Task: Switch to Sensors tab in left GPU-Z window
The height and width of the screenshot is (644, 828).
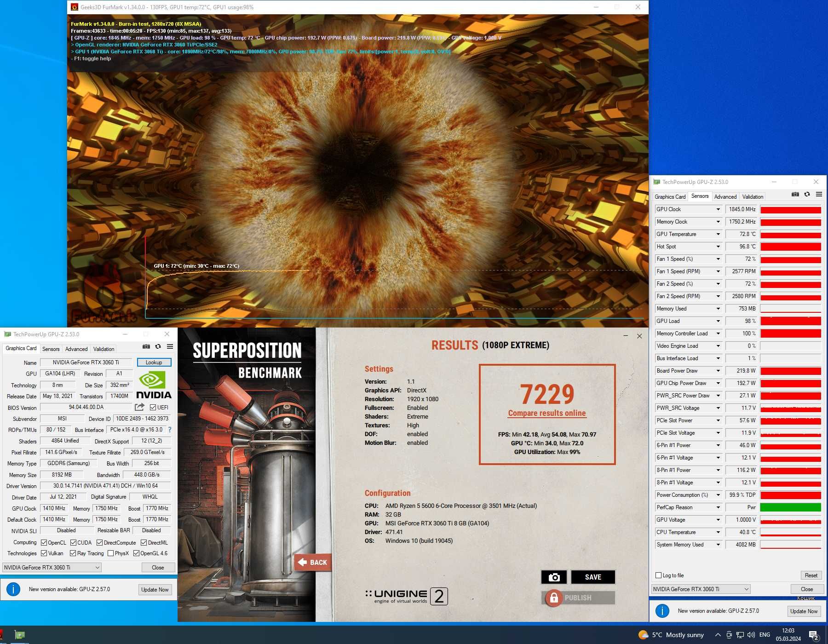Action: click(51, 349)
